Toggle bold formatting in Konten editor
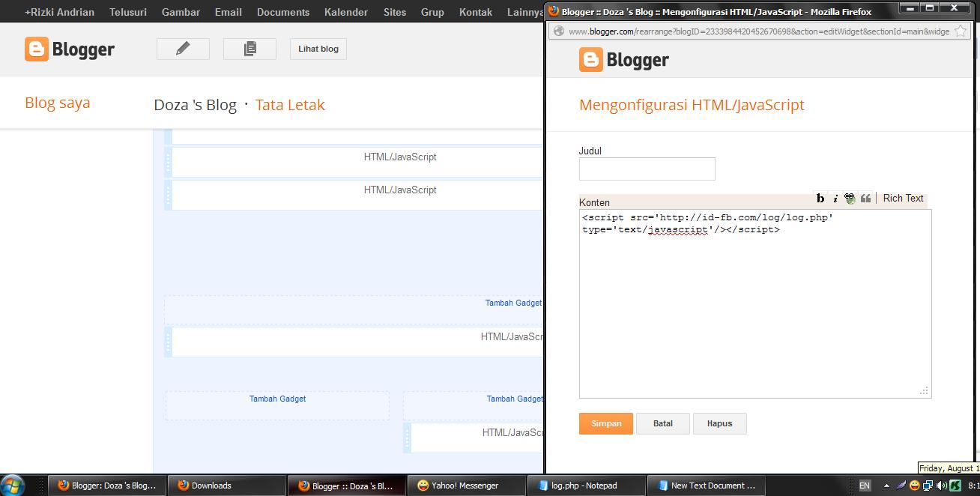The image size is (980, 496). (820, 199)
